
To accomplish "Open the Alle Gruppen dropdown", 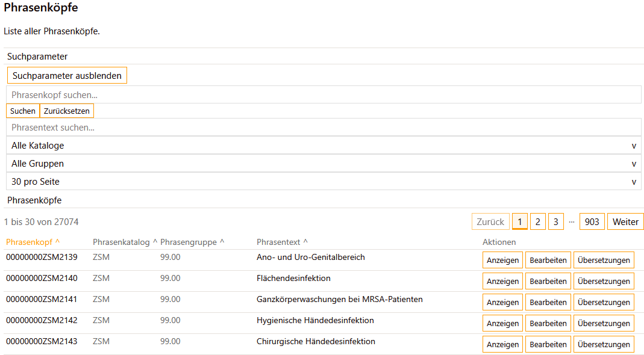I will [x=324, y=163].
